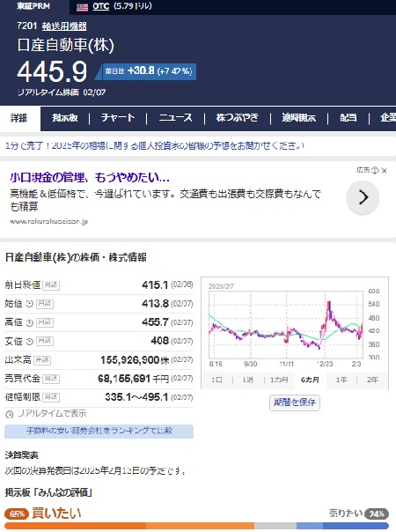Click the clock icon beside 高値
The height and width of the screenshot is (532, 396).
coord(30,322)
